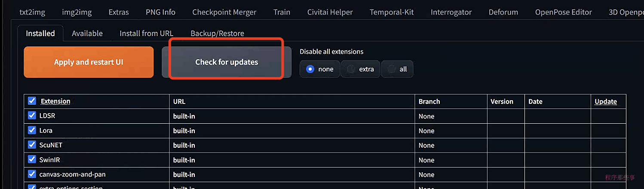Viewport: 644px width, 189px height.
Task: Go to the txt2img tab
Action: click(x=32, y=12)
